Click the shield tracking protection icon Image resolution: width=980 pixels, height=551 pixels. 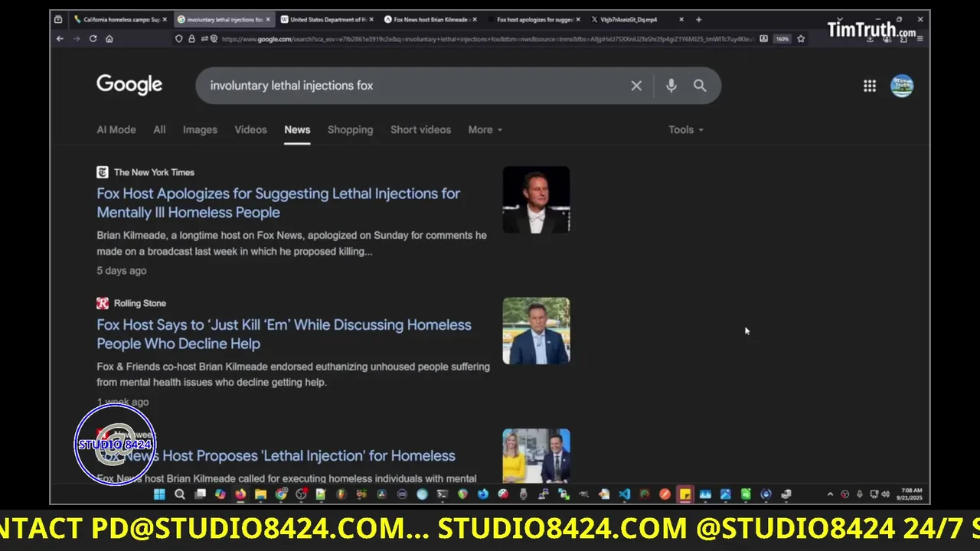tap(179, 38)
